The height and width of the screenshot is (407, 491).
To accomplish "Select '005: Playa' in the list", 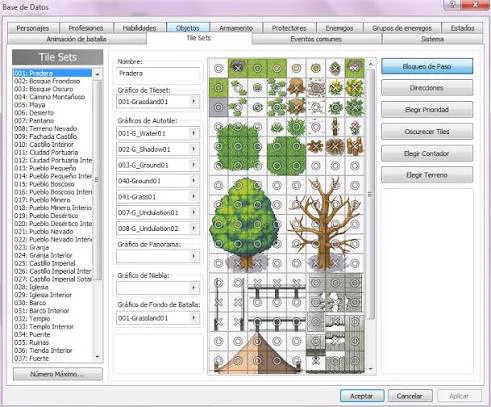I will (x=52, y=105).
